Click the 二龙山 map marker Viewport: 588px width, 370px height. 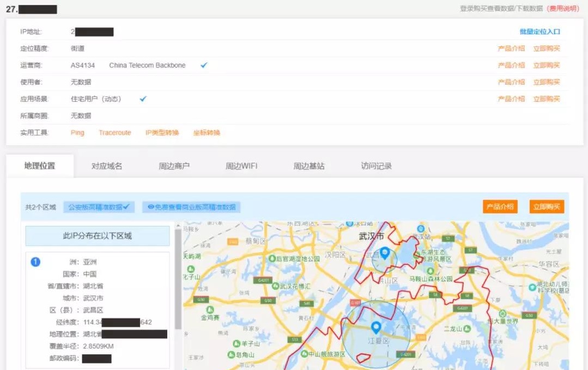tap(467, 329)
